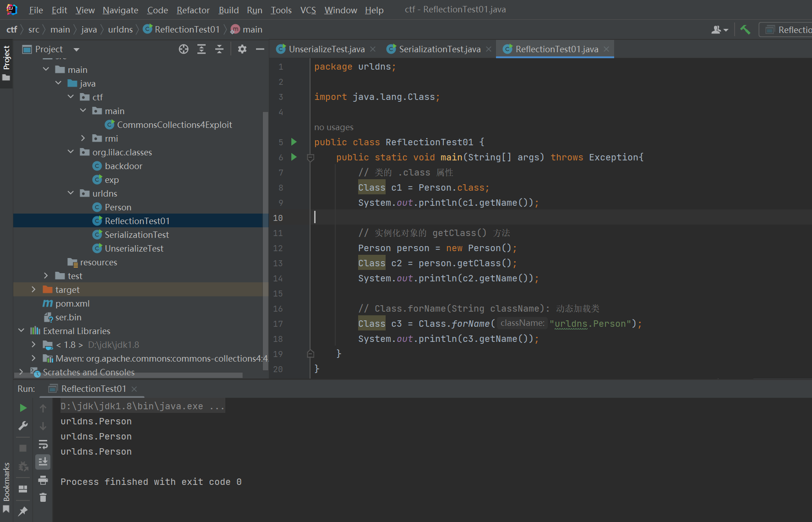Toggle Scroll to End in Run console

[x=43, y=462]
